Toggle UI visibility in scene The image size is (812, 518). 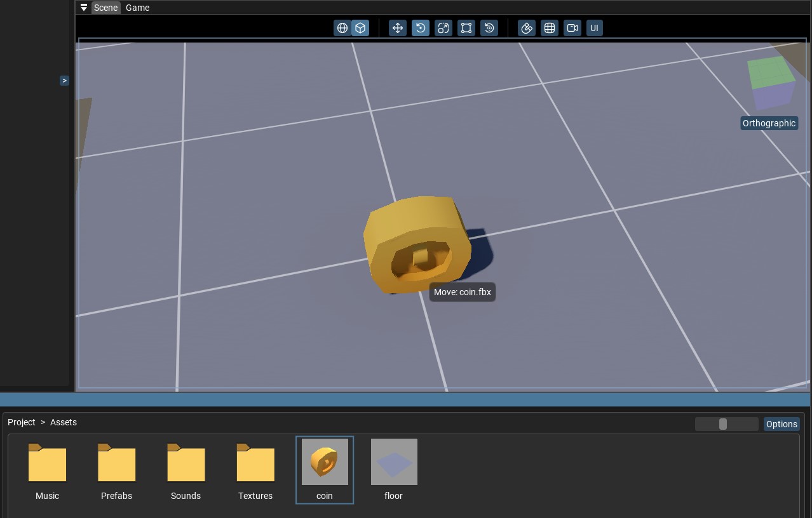click(594, 28)
